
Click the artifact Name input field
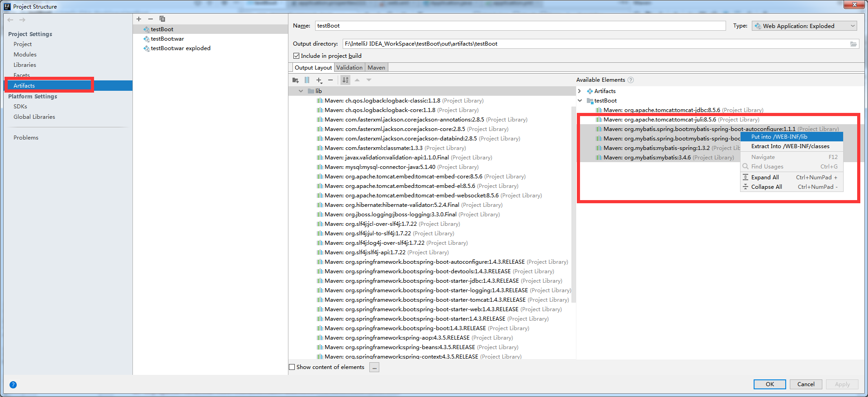(x=520, y=26)
